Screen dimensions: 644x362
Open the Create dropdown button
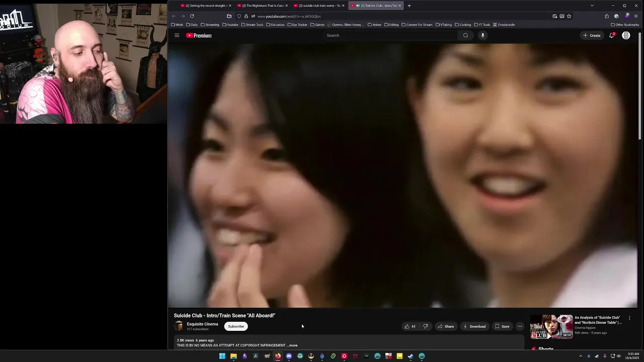592,35
